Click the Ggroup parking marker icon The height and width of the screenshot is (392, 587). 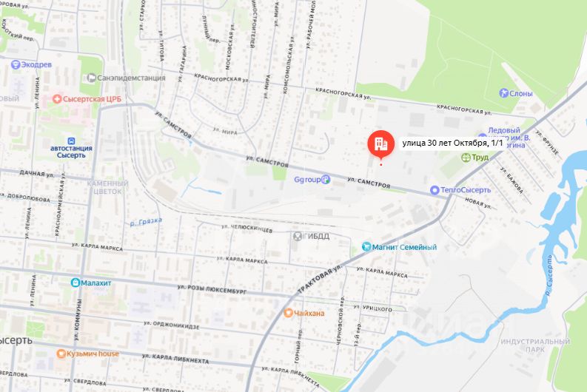326,180
